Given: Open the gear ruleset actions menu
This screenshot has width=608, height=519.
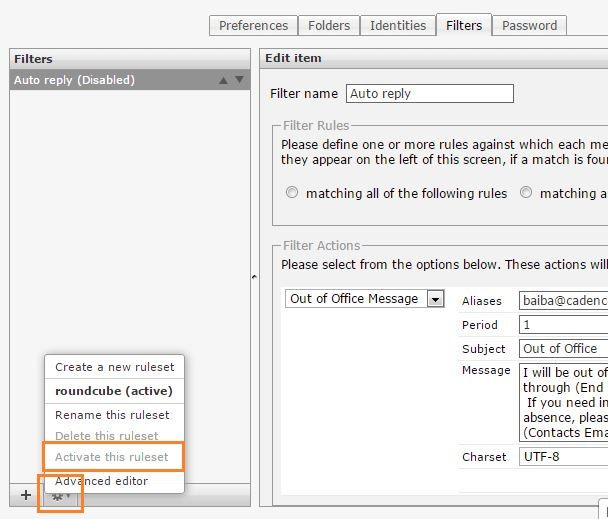Looking at the screenshot, I should (x=60, y=495).
